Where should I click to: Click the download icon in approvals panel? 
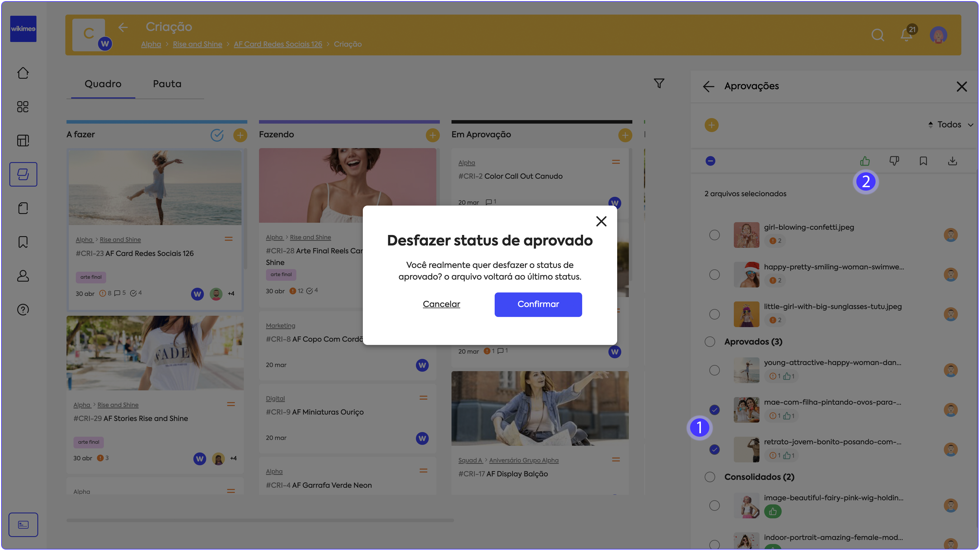tap(952, 161)
